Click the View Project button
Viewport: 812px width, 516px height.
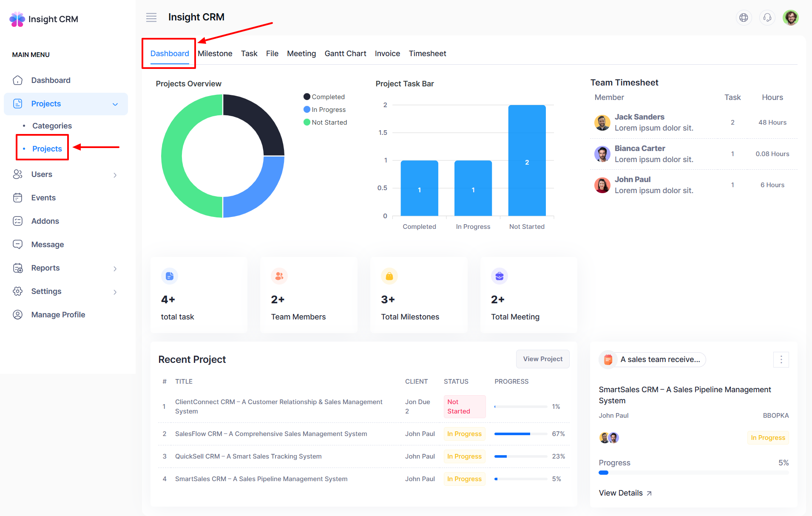pyautogui.click(x=542, y=359)
